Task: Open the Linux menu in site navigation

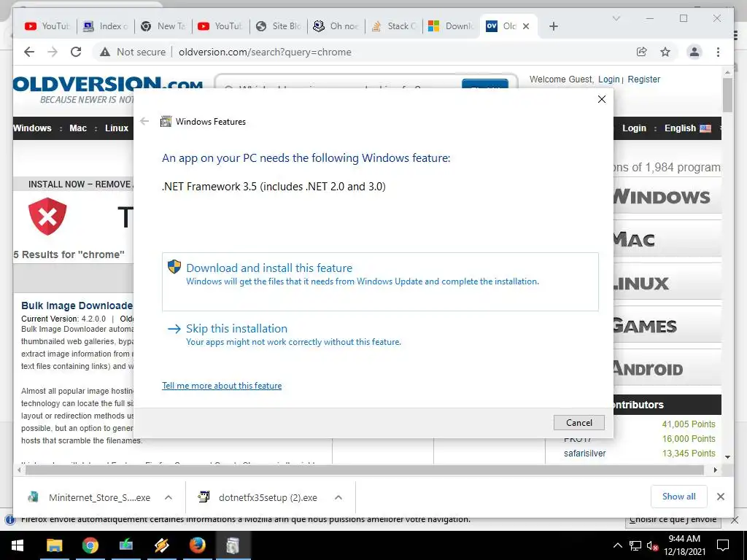Action: (117, 128)
